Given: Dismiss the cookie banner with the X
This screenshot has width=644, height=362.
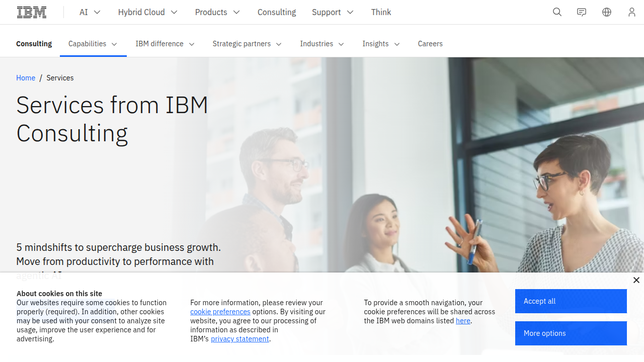Looking at the screenshot, I should click(636, 280).
